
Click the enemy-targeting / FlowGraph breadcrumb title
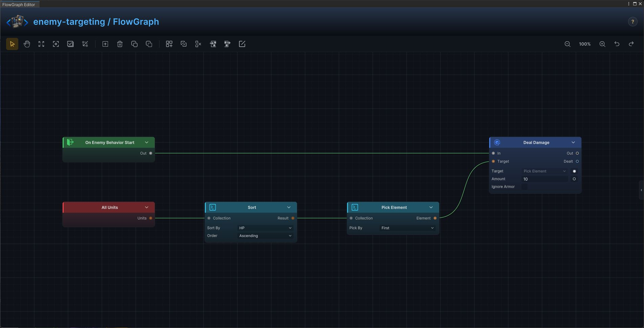(96, 22)
